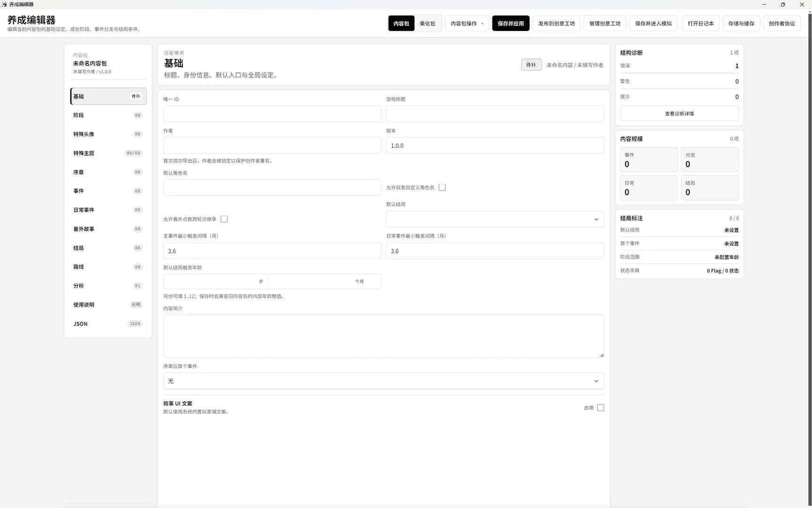
Task: Click the 存储与缓存 button
Action: pos(741,24)
